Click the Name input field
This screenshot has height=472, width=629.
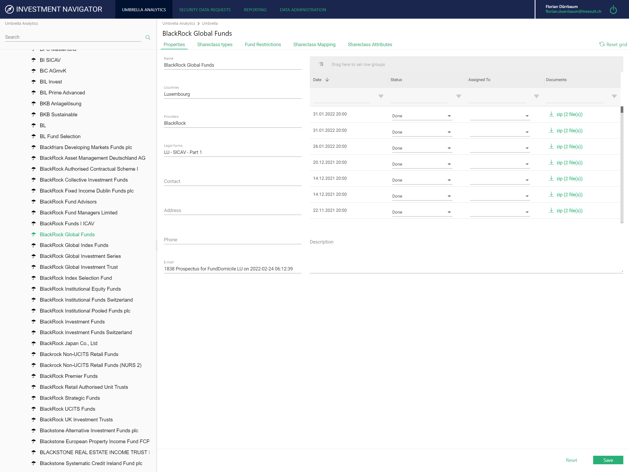(233, 65)
